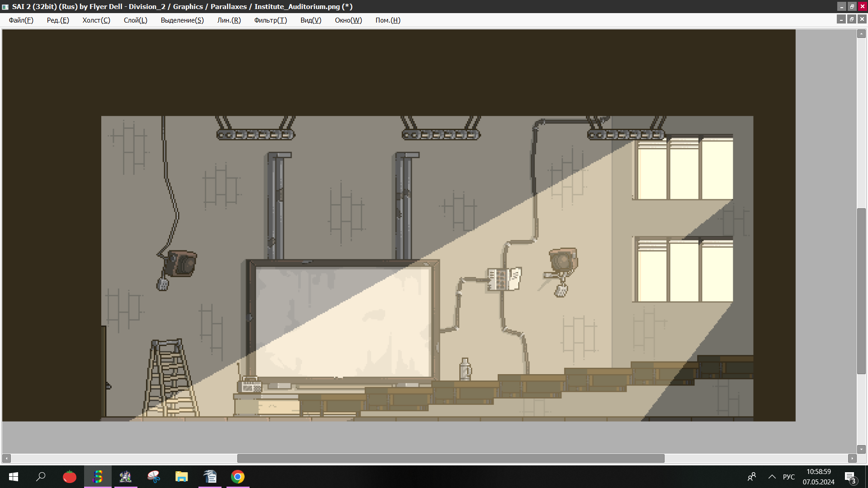Viewport: 868px width, 488px height.
Task: Expand the hidden system tray icons chevron
Action: pyautogui.click(x=772, y=477)
